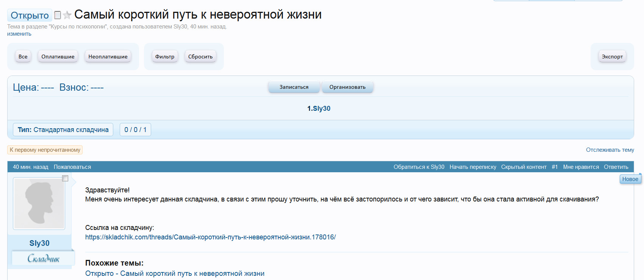Jump to first unread via К первому непрочитанному
This screenshot has height=280, width=644.
[45, 150]
